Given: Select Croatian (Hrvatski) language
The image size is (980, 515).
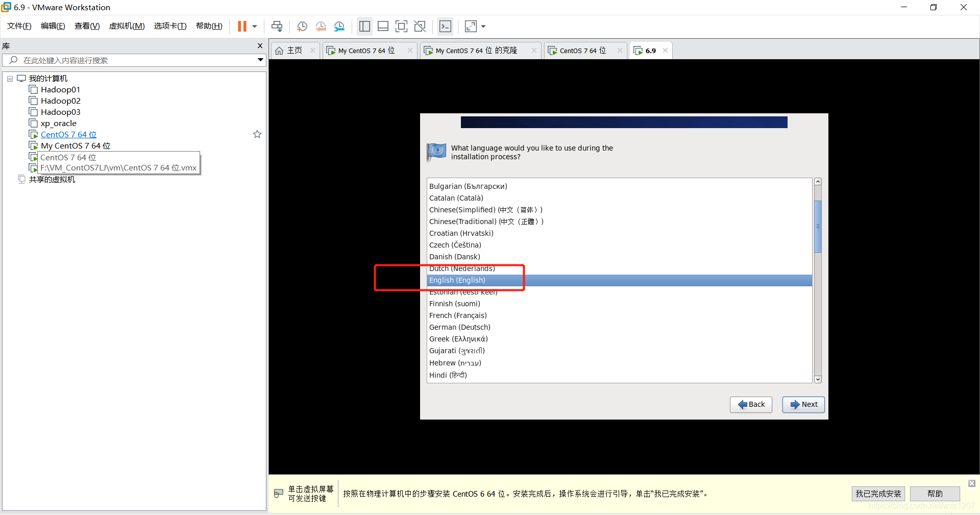Looking at the screenshot, I should click(x=619, y=233).
